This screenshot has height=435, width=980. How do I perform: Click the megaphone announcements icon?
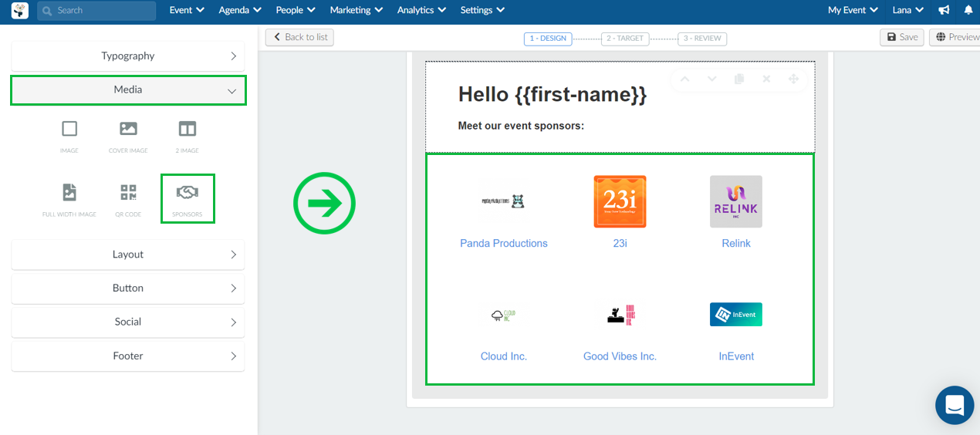coord(944,10)
